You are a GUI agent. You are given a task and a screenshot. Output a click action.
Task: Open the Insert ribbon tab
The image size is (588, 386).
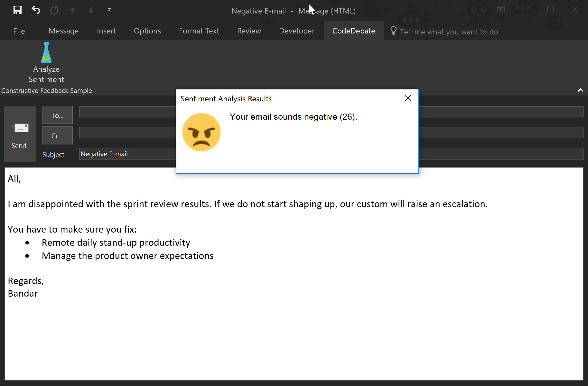coord(106,31)
